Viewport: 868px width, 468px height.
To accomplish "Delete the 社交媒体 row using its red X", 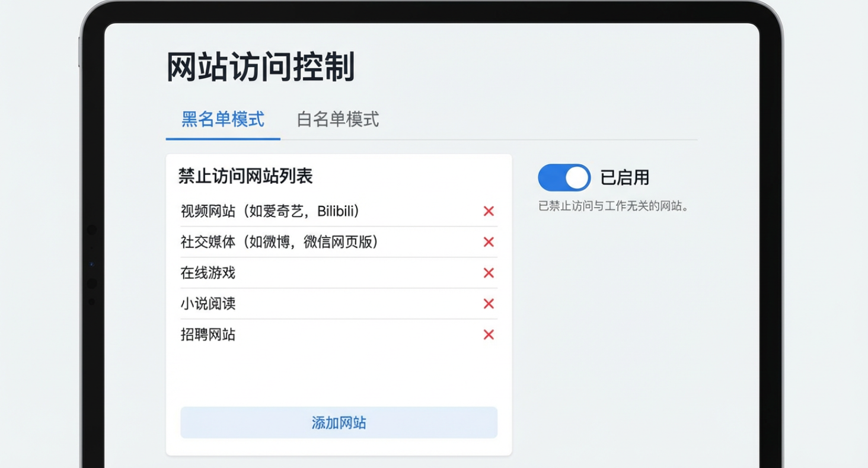I will [489, 242].
